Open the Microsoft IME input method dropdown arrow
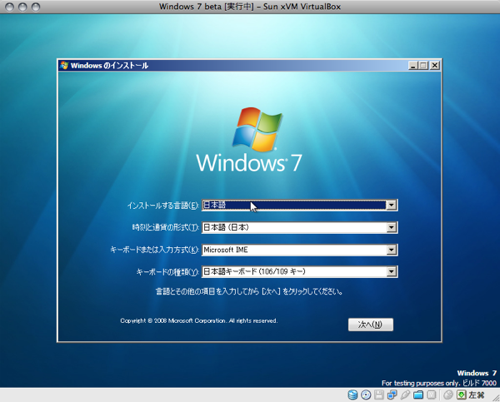The image size is (500, 402). pos(391,250)
